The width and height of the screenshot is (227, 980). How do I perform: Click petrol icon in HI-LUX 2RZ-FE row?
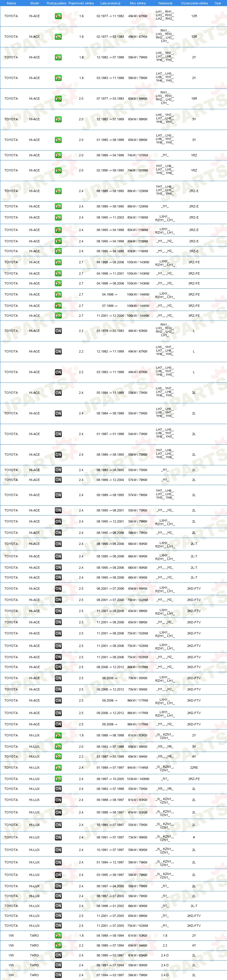click(x=58, y=779)
